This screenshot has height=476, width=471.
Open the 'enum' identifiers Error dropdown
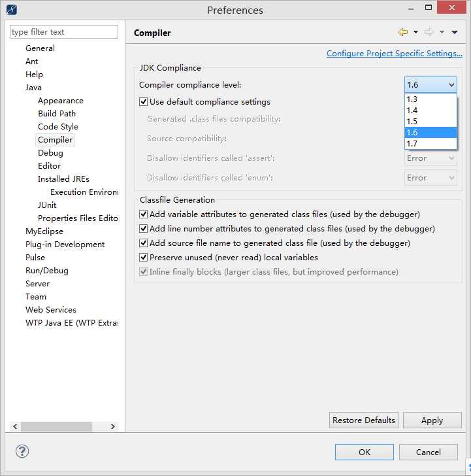(x=430, y=178)
